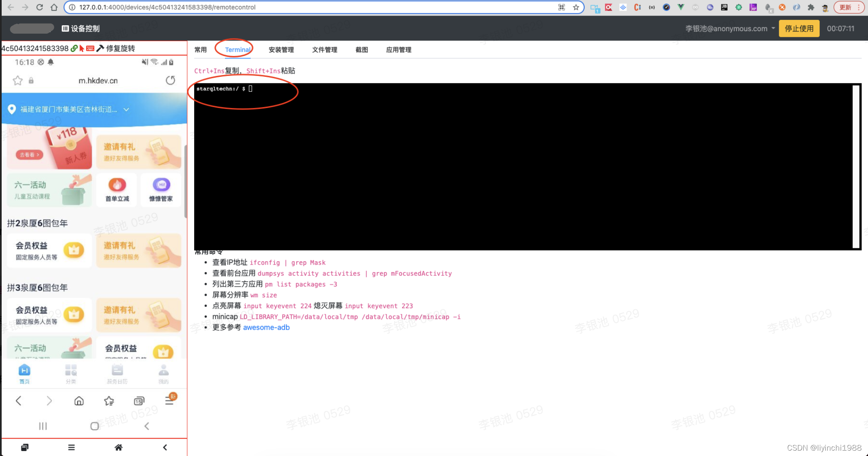Tap the phone browser home icon

(79, 401)
